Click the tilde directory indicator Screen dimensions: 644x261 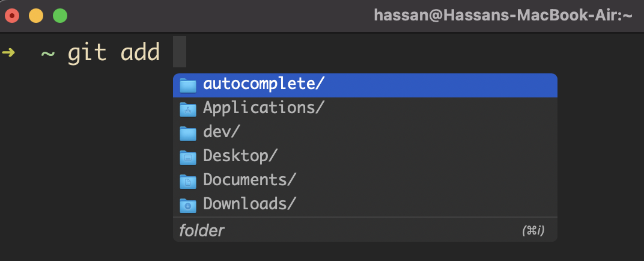coord(47,54)
